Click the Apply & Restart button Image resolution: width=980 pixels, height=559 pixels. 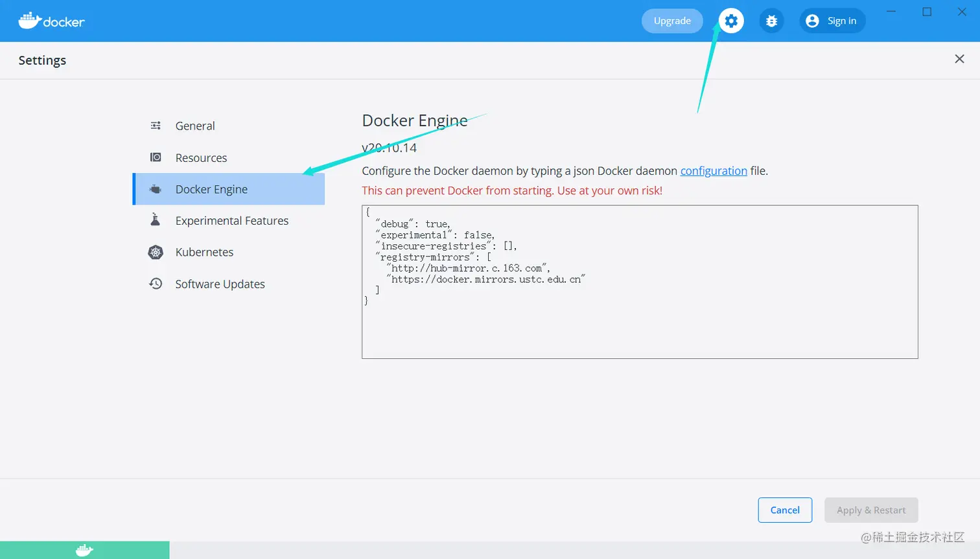[871, 510]
